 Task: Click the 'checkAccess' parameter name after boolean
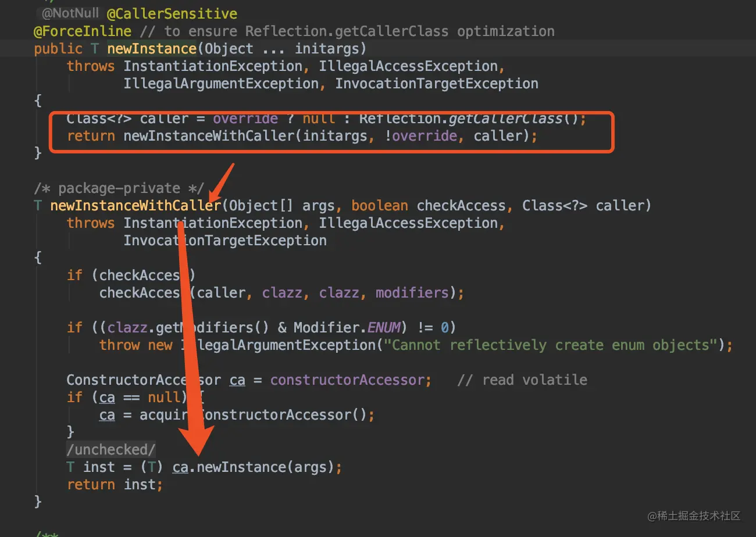pos(461,205)
